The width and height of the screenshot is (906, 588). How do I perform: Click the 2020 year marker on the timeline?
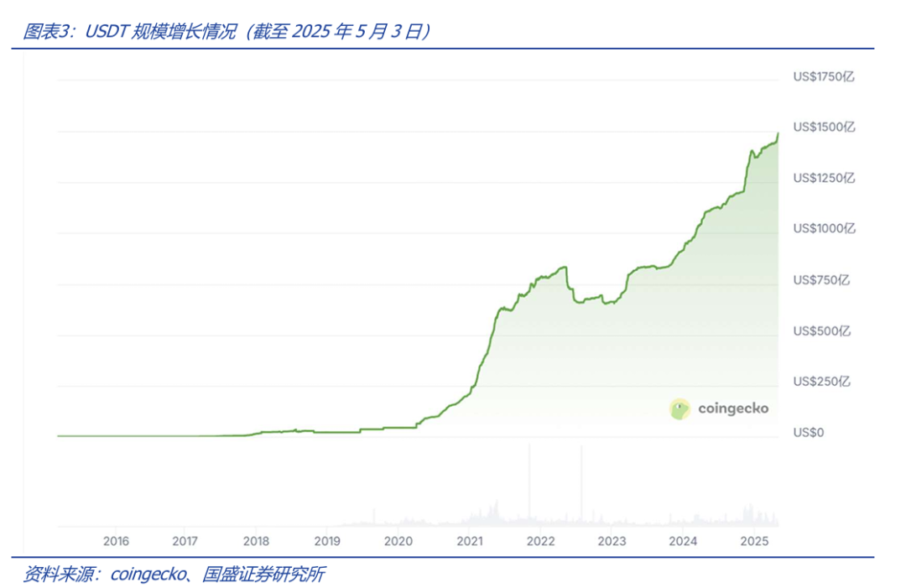click(x=398, y=541)
